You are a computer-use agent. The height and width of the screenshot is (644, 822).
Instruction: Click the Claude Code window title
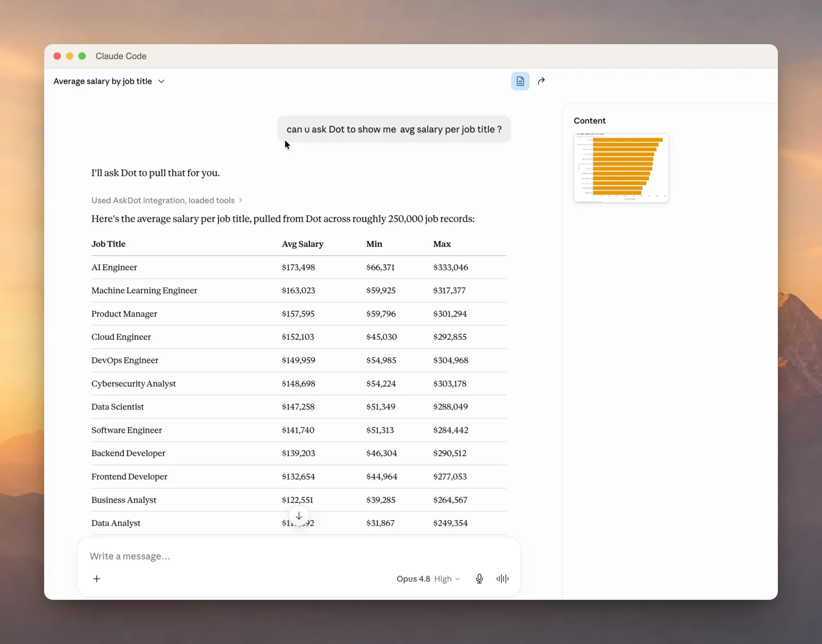[x=121, y=56]
